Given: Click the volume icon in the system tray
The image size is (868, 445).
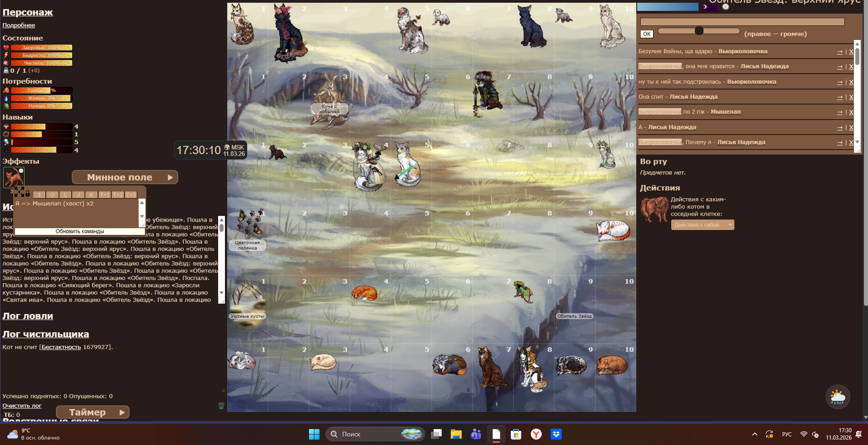Looking at the screenshot, I should coord(815,434).
